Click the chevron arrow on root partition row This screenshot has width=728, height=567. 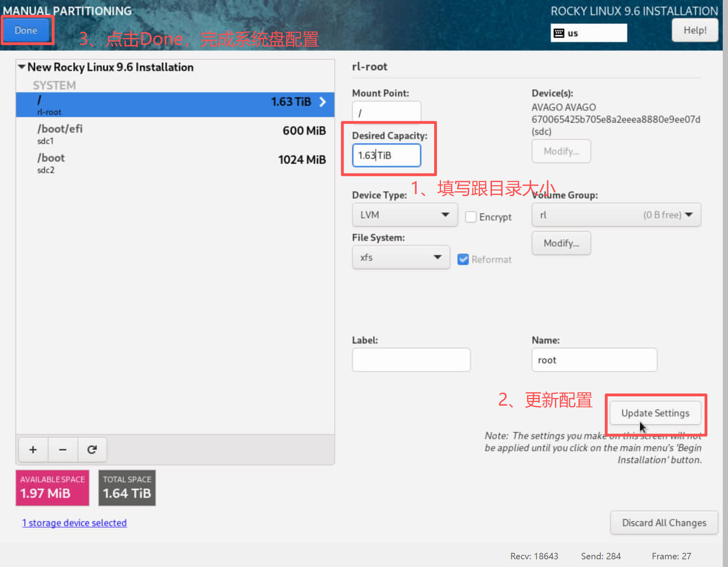coord(323,102)
